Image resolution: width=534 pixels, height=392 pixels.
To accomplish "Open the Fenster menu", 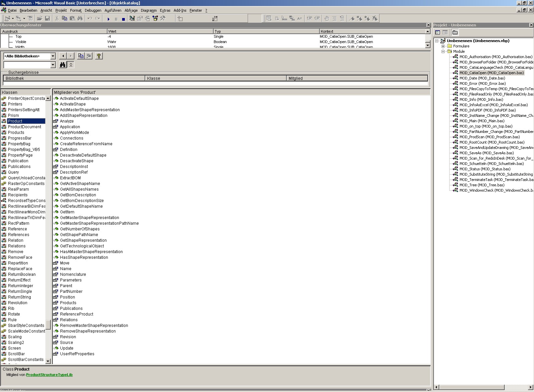I will point(196,10).
